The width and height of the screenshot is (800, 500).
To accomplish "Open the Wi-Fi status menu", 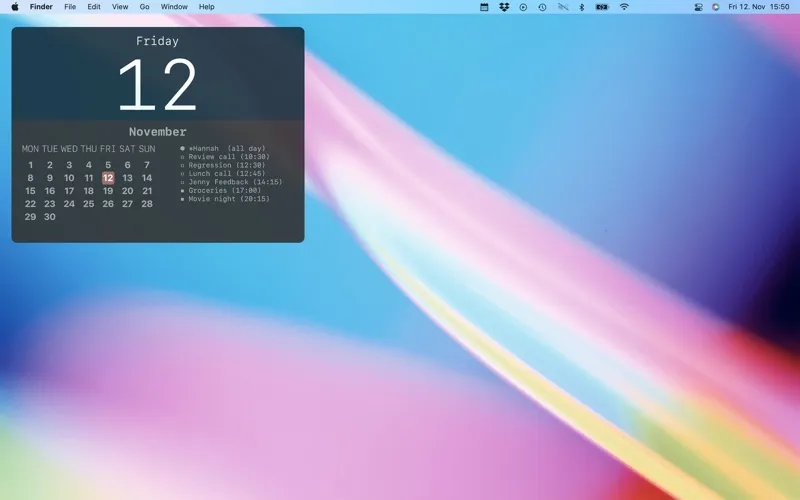I will coord(624,7).
